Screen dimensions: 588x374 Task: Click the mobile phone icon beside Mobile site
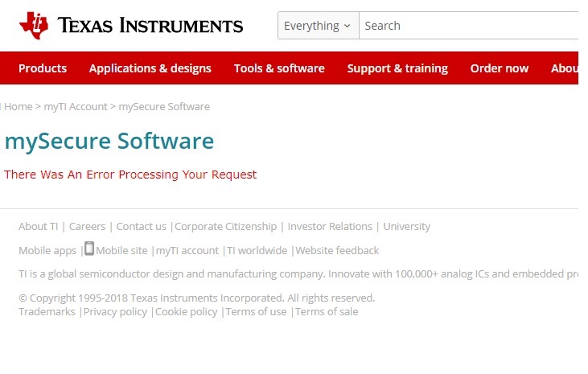click(x=89, y=249)
